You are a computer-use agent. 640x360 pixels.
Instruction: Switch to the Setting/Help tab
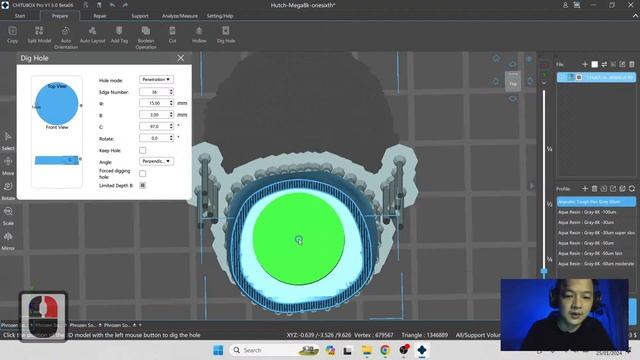220,16
